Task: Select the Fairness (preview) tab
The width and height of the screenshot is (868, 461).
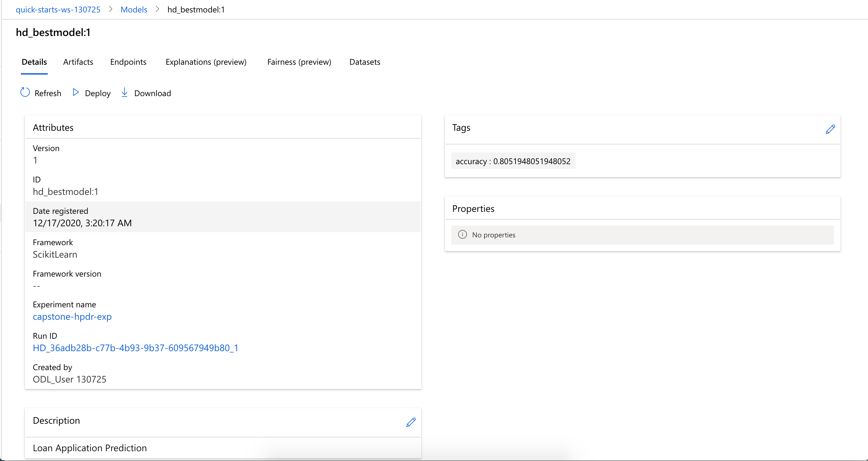Action: [x=299, y=62]
